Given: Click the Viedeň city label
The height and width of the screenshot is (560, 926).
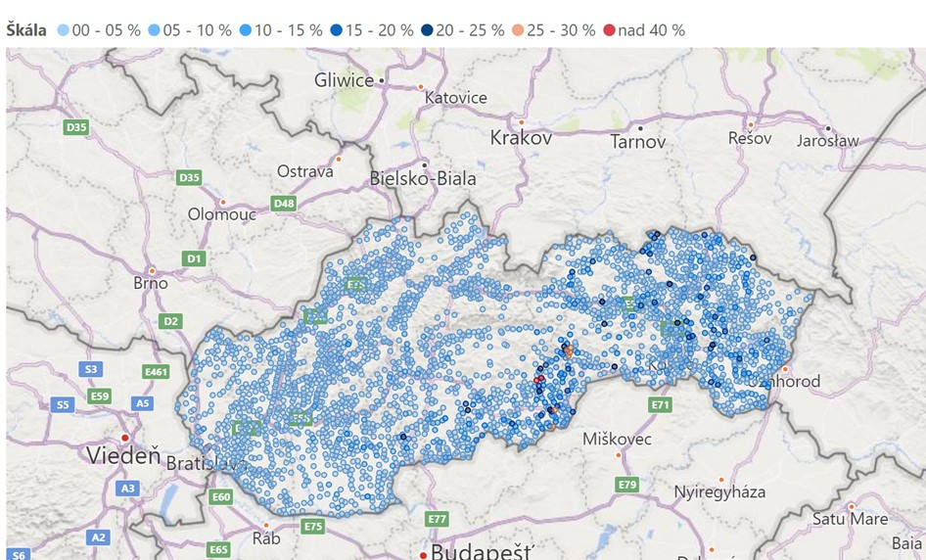Looking at the screenshot, I should click(122, 455).
